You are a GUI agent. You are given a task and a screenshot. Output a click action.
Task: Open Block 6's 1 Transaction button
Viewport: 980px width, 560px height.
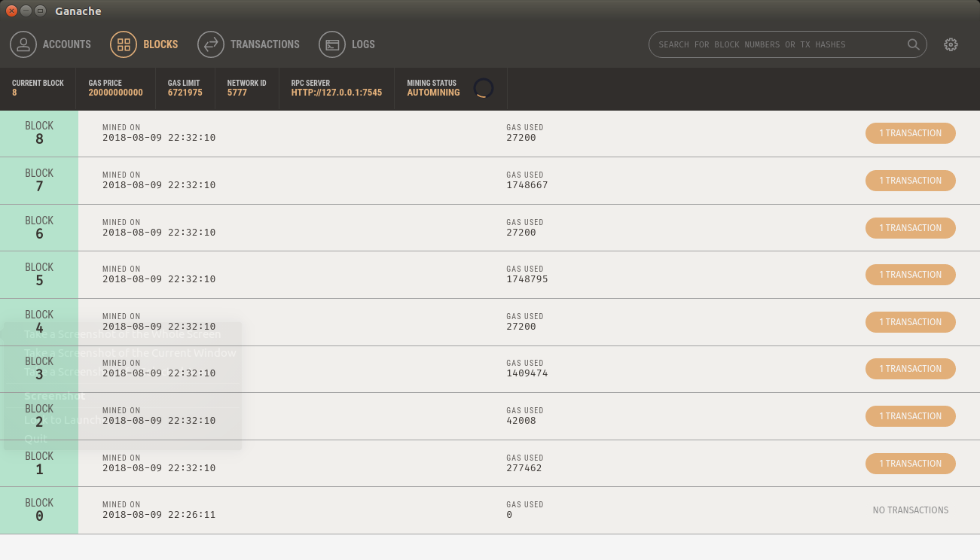pyautogui.click(x=911, y=228)
